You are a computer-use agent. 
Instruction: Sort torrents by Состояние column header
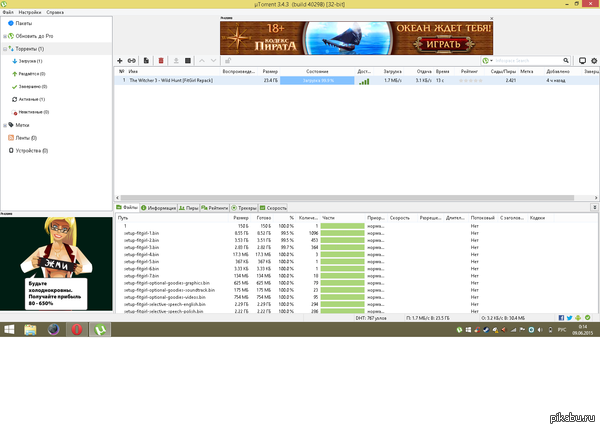coord(317,72)
